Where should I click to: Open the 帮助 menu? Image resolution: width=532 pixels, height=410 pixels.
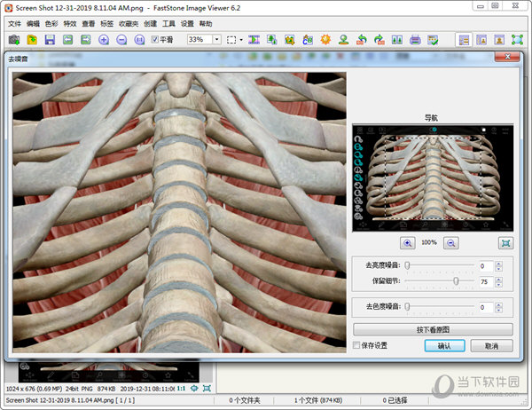coord(206,23)
